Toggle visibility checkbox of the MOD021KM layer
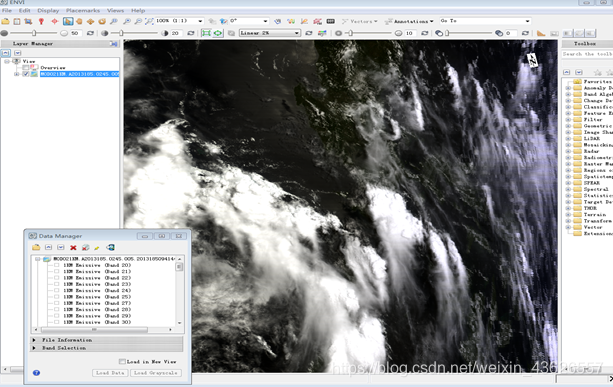This screenshot has width=613, height=387. coord(26,74)
